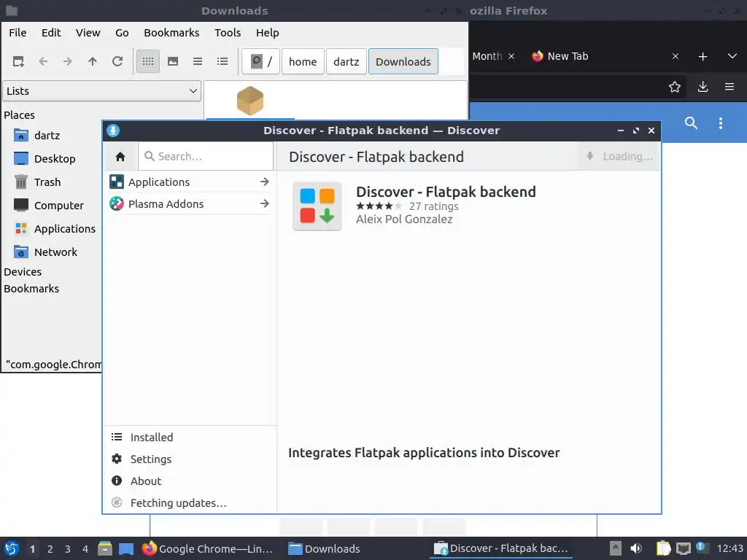Open Network in Places

pos(46,252)
